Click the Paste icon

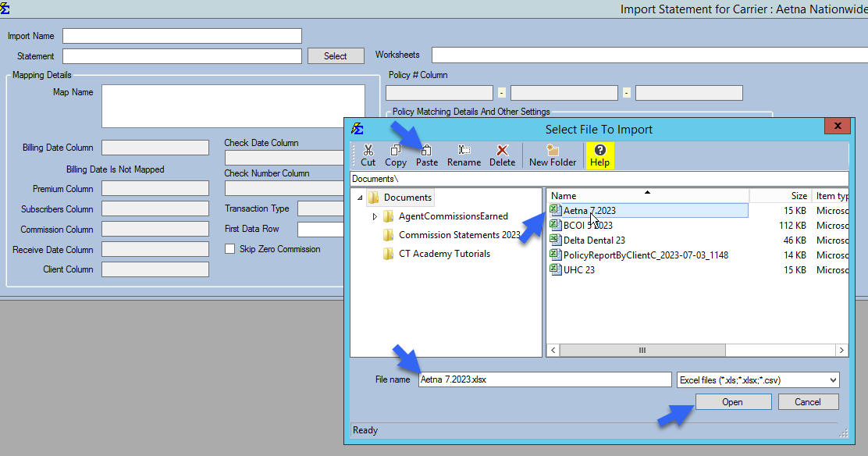[x=426, y=154]
